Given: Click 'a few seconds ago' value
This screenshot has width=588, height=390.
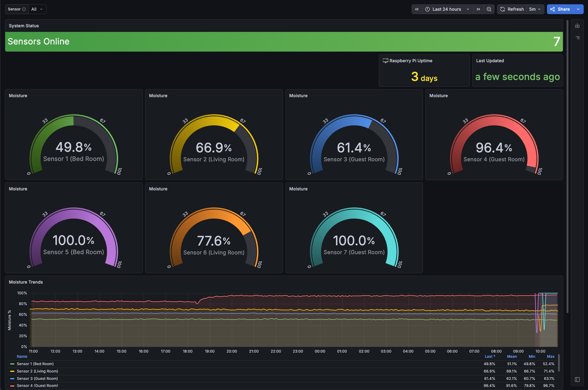Looking at the screenshot, I should point(518,77).
